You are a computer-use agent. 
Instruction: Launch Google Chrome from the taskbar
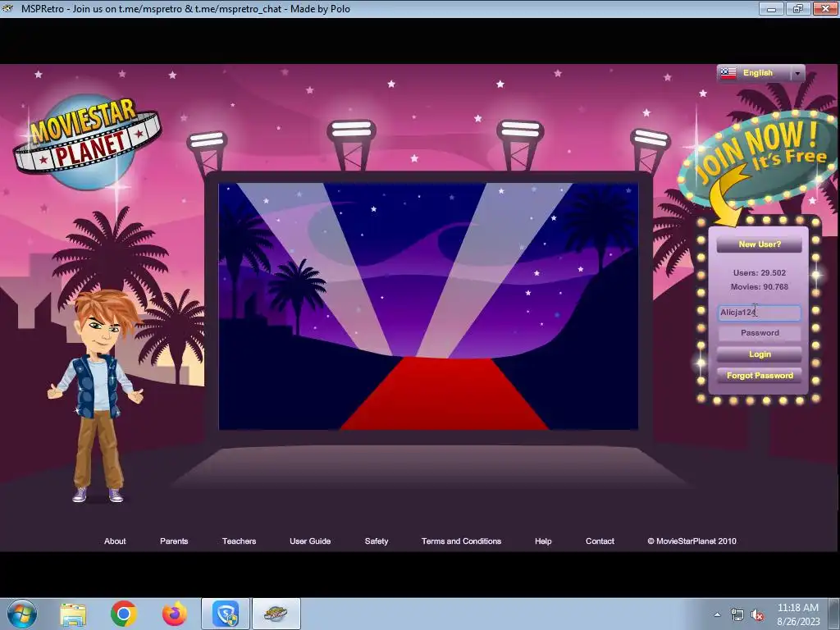124,614
